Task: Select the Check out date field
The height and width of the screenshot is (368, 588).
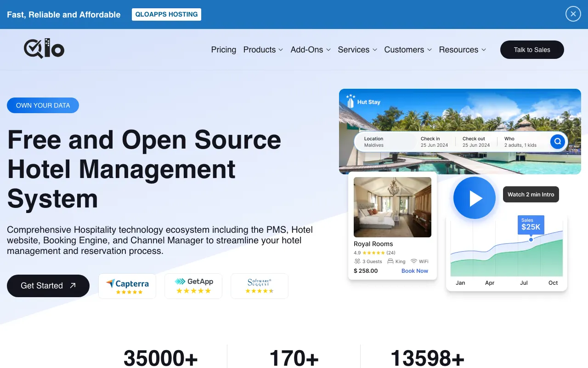Action: click(476, 142)
